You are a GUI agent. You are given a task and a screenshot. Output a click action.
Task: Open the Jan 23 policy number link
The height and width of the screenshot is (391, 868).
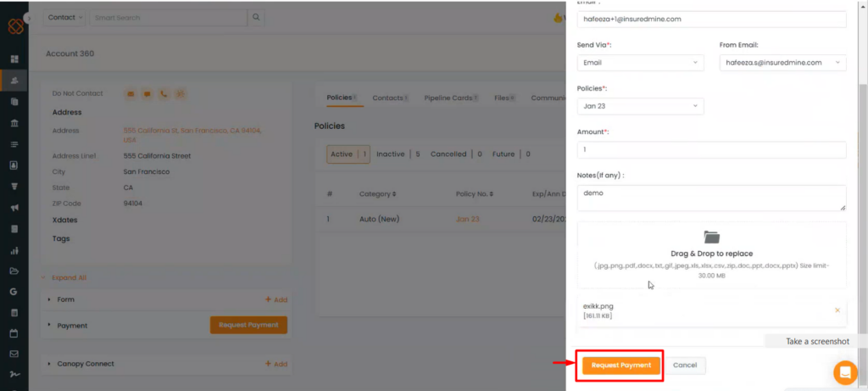[x=467, y=220]
